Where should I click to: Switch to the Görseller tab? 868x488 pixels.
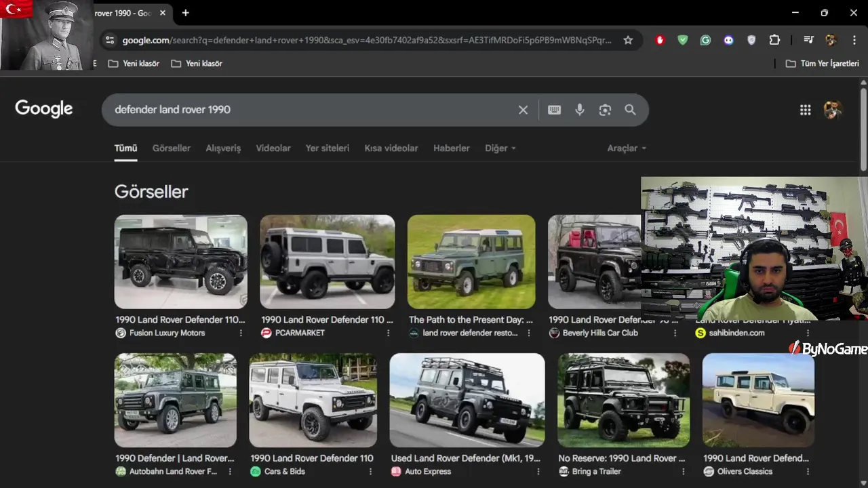pos(172,148)
